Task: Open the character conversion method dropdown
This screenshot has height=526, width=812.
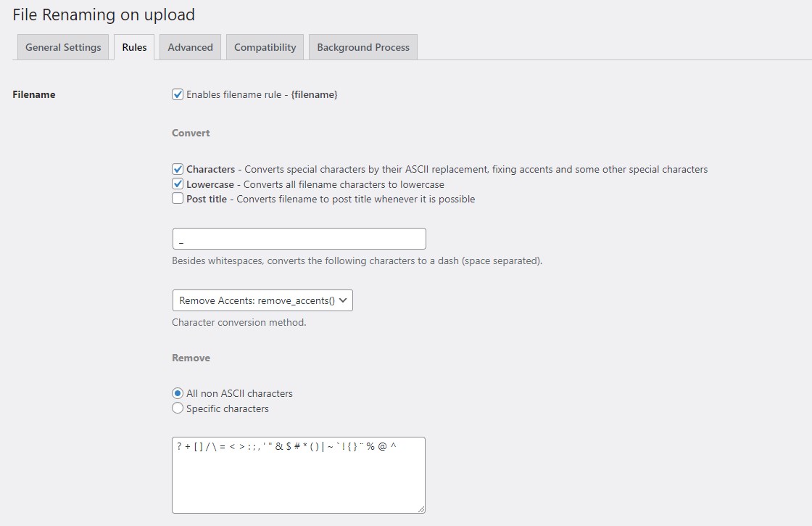Action: (x=262, y=300)
